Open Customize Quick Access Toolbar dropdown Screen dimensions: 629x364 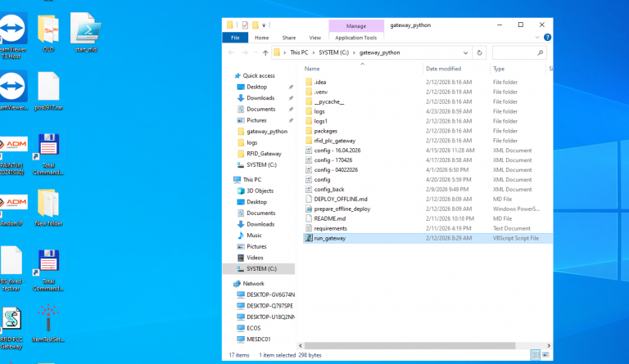click(264, 25)
